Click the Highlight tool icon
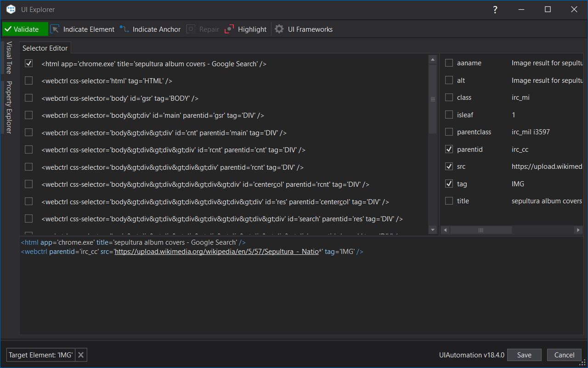588x368 pixels. [x=230, y=29]
